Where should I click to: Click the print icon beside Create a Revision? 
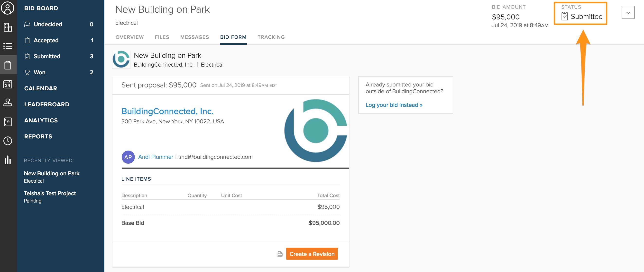pyautogui.click(x=280, y=254)
